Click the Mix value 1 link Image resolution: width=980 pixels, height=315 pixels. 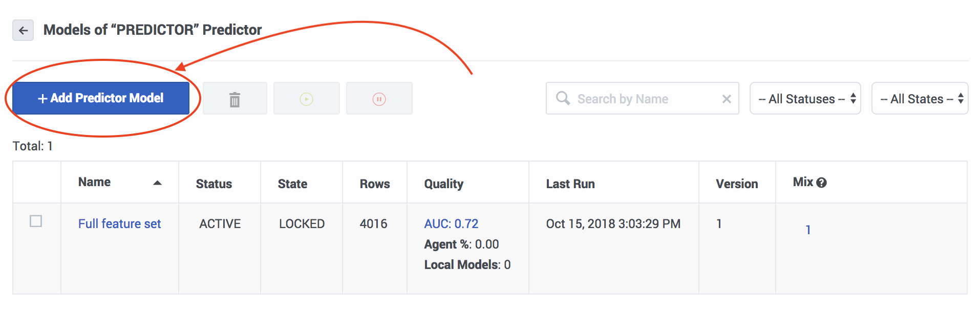click(808, 230)
